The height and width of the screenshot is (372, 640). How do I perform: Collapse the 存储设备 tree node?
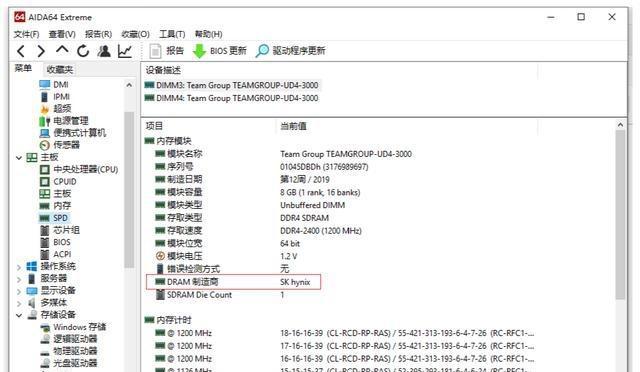coord(19,315)
